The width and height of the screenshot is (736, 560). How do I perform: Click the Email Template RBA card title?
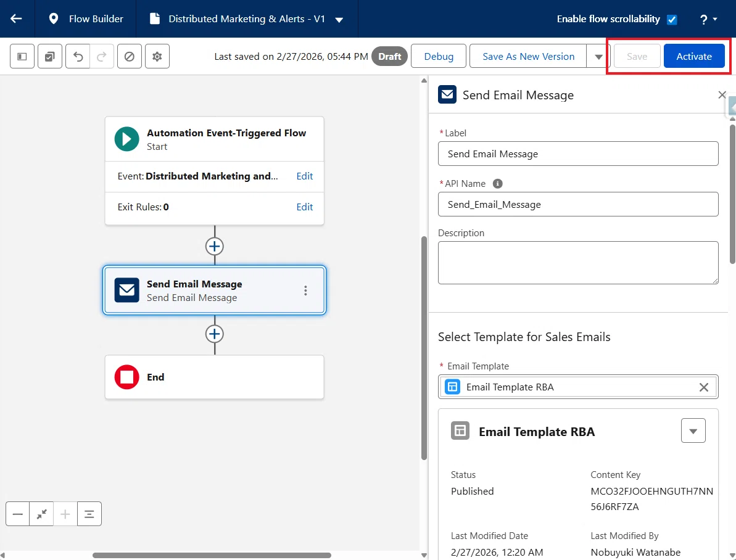(537, 432)
